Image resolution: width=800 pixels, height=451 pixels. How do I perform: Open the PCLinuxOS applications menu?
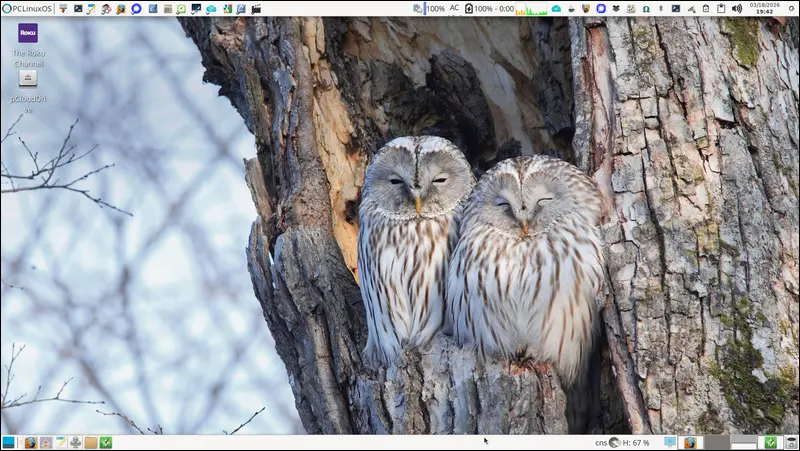click(x=28, y=9)
